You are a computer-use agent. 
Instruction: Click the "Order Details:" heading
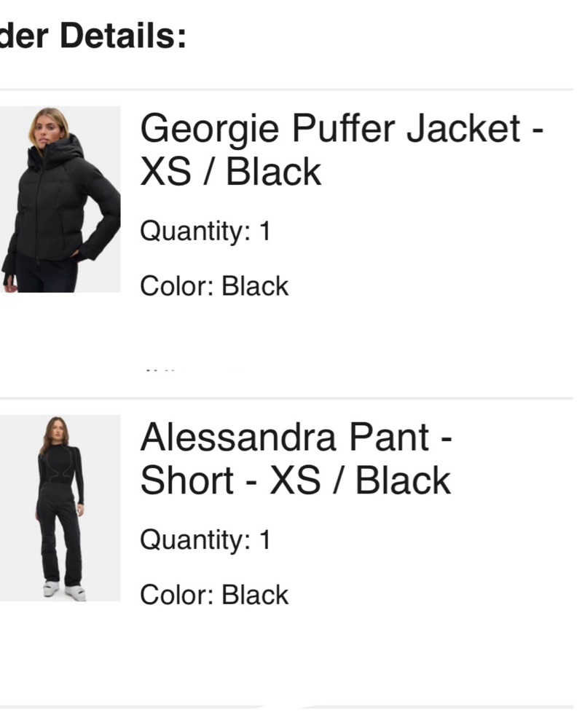click(x=93, y=36)
